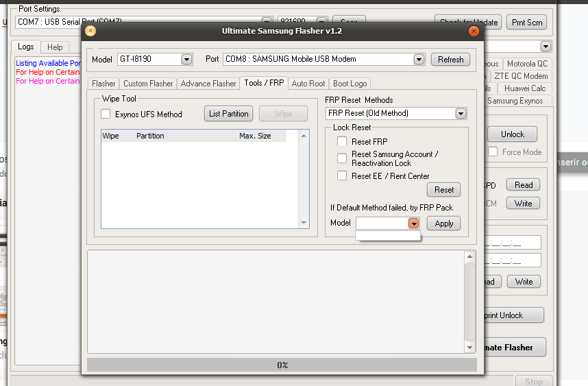Click the 'Listing Available Por' log line
588x386 pixels.
point(48,63)
